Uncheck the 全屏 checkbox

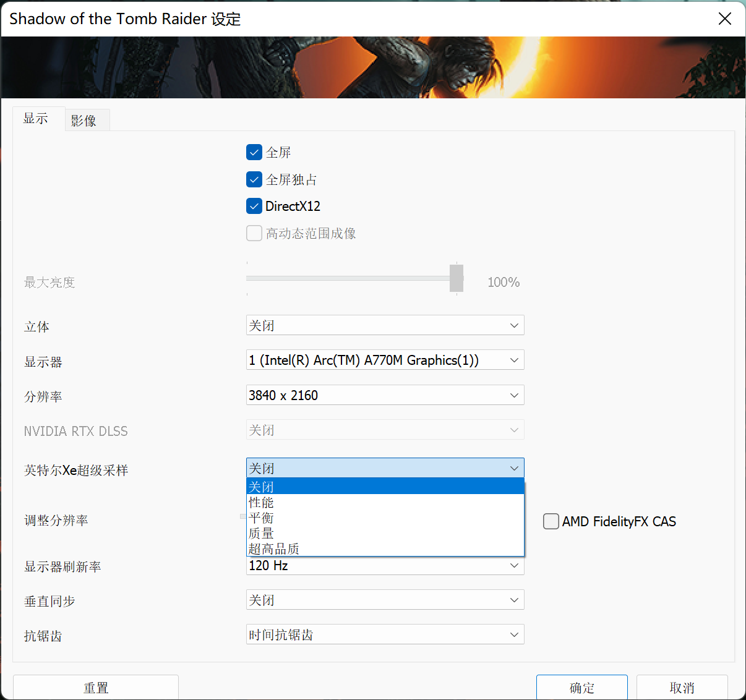click(254, 152)
